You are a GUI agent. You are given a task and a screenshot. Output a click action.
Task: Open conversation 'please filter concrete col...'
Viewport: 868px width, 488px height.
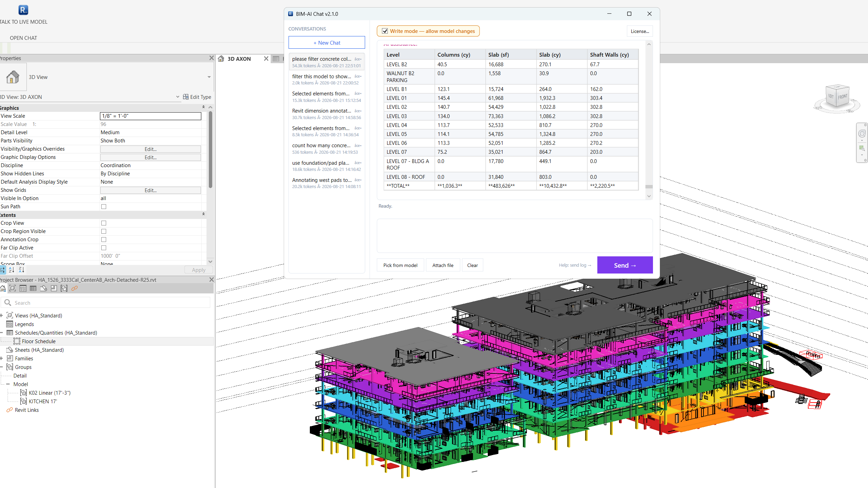point(326,62)
